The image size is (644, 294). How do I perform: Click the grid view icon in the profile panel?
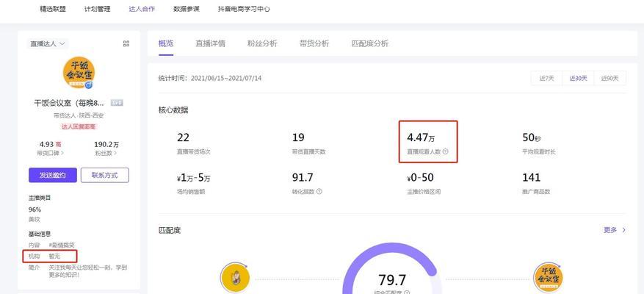(126, 43)
